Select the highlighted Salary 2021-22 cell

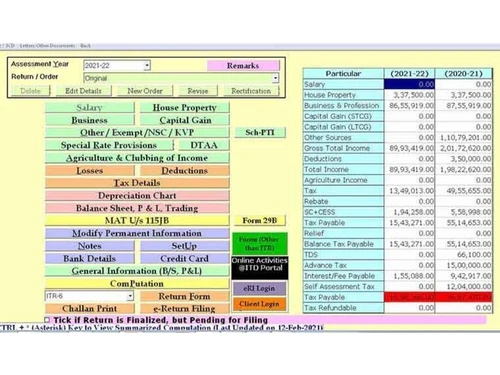[x=409, y=84]
